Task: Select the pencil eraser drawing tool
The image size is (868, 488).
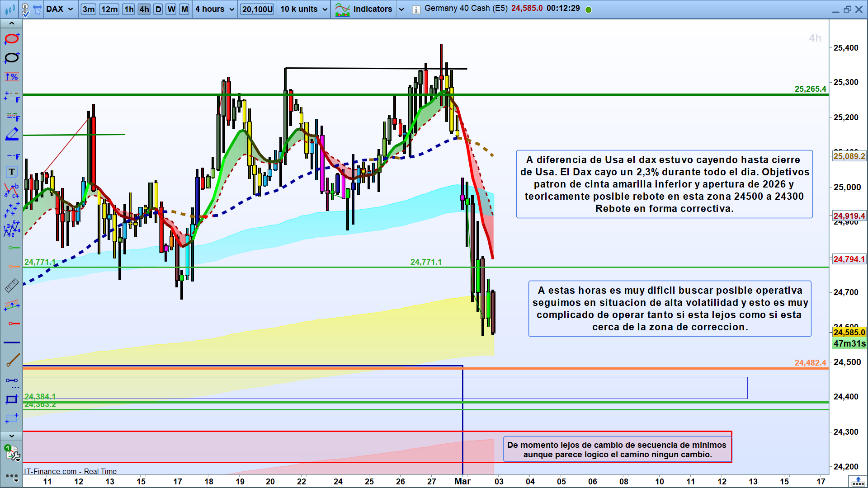Action: pyautogui.click(x=11, y=134)
